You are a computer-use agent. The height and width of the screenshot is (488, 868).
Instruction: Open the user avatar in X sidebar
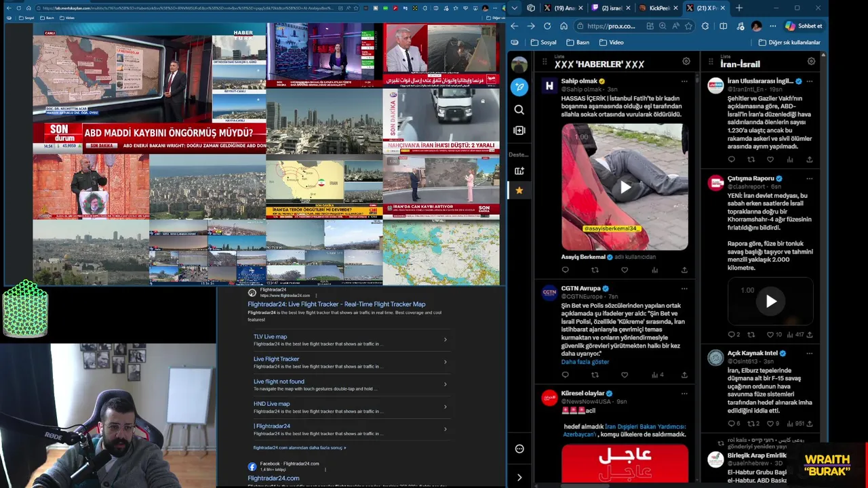click(519, 64)
